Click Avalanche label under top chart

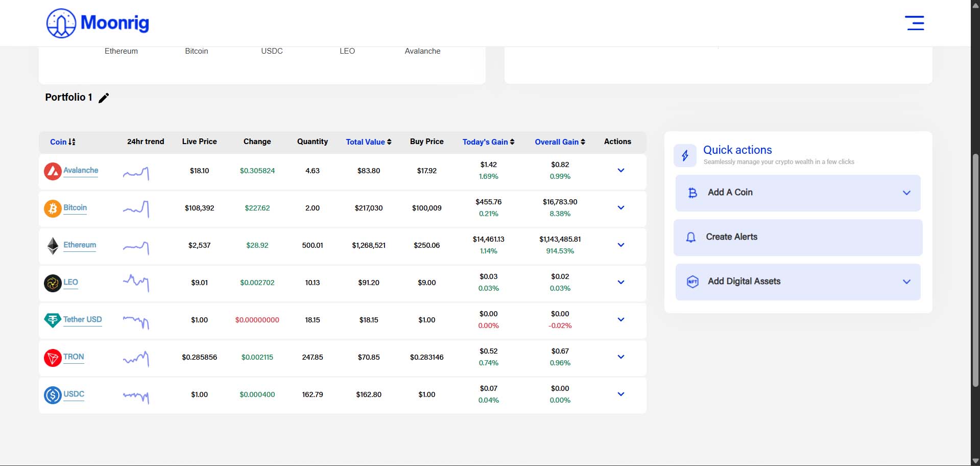coord(422,51)
